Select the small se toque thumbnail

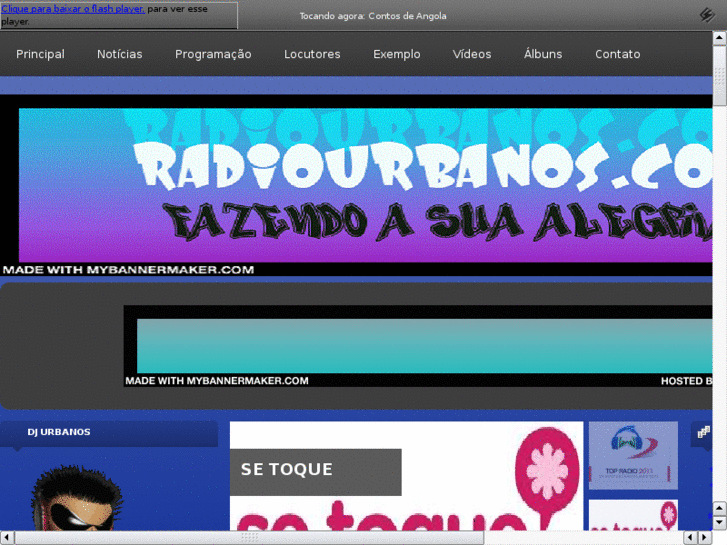click(x=633, y=515)
